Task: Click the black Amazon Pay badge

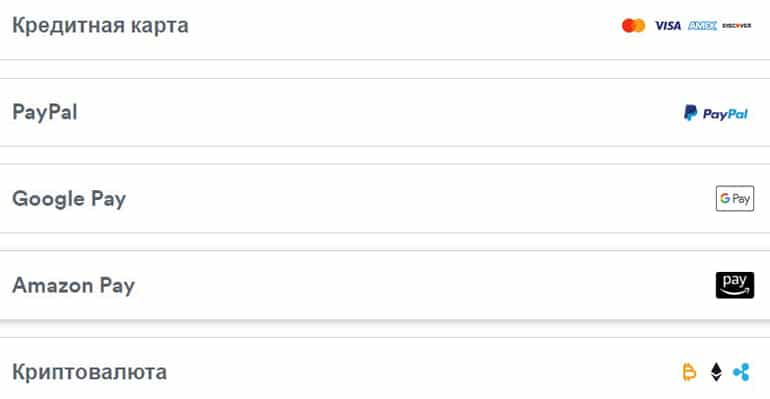Action: tap(735, 285)
